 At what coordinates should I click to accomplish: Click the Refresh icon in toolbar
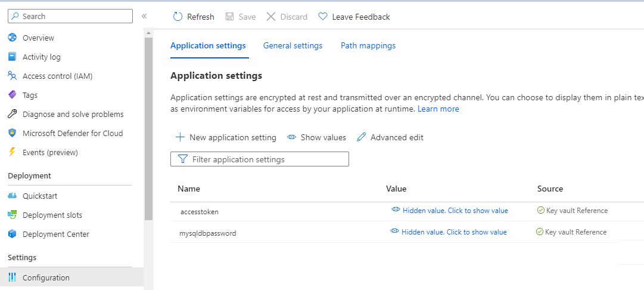178,17
